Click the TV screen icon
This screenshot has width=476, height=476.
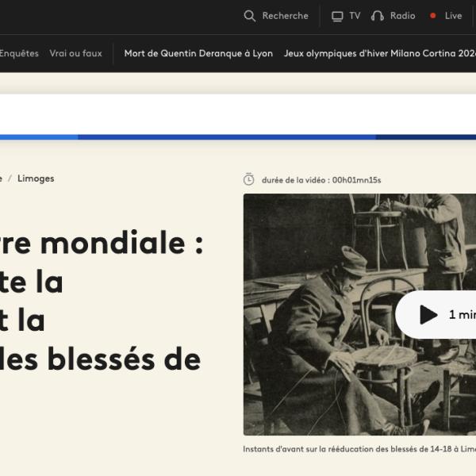pos(337,16)
